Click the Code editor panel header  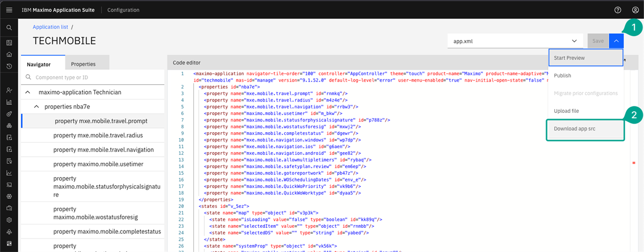tap(187, 62)
